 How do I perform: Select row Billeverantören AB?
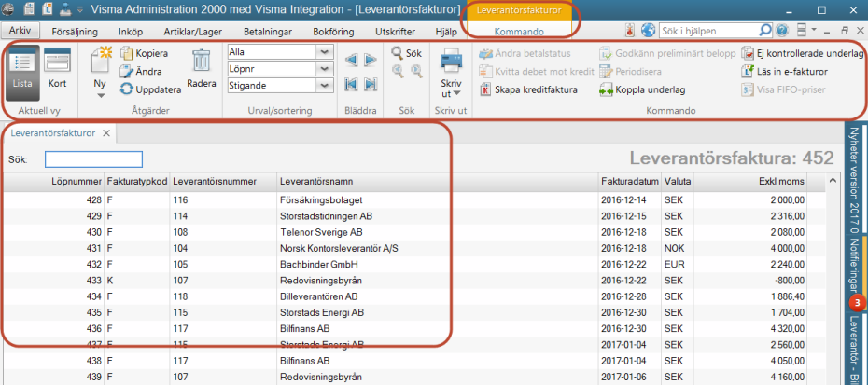(414, 296)
